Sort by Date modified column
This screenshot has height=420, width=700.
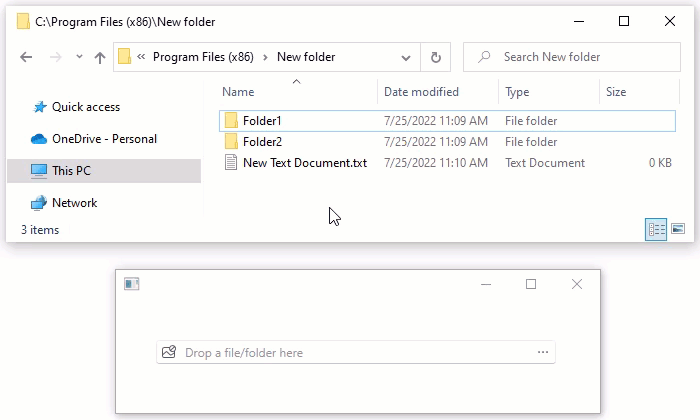pyautogui.click(x=421, y=92)
